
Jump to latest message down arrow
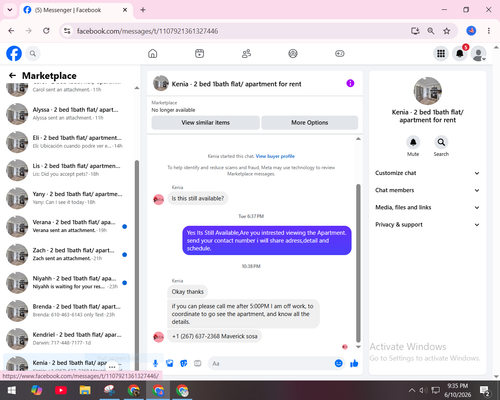[x=358, y=347]
